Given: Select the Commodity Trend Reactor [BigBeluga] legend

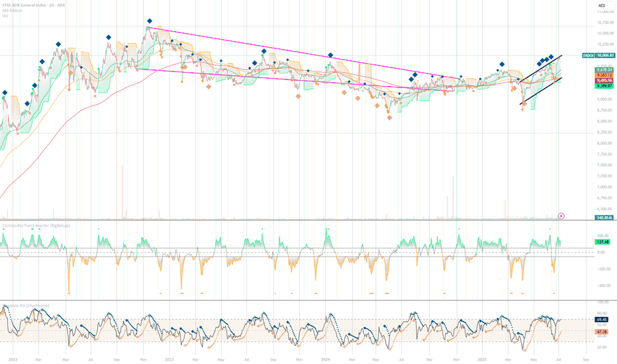Looking at the screenshot, I should click(36, 226).
